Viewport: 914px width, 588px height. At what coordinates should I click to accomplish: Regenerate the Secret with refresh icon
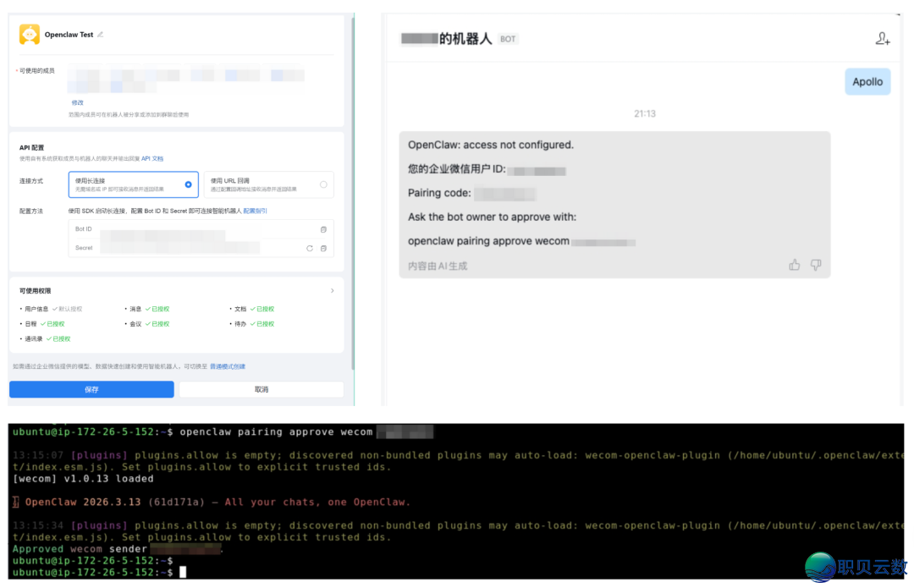pos(310,248)
